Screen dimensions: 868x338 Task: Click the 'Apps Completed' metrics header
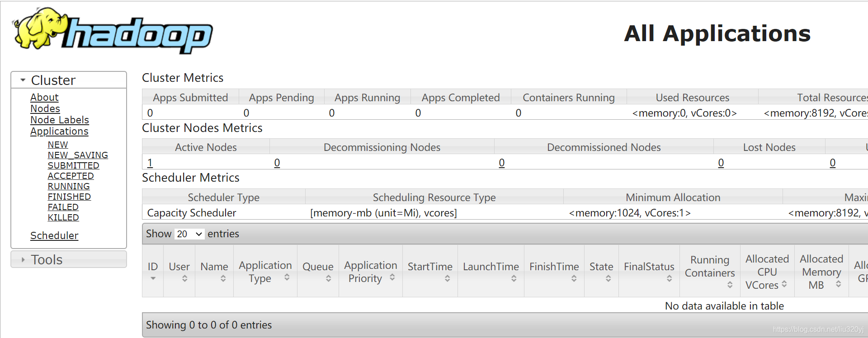[x=461, y=98]
